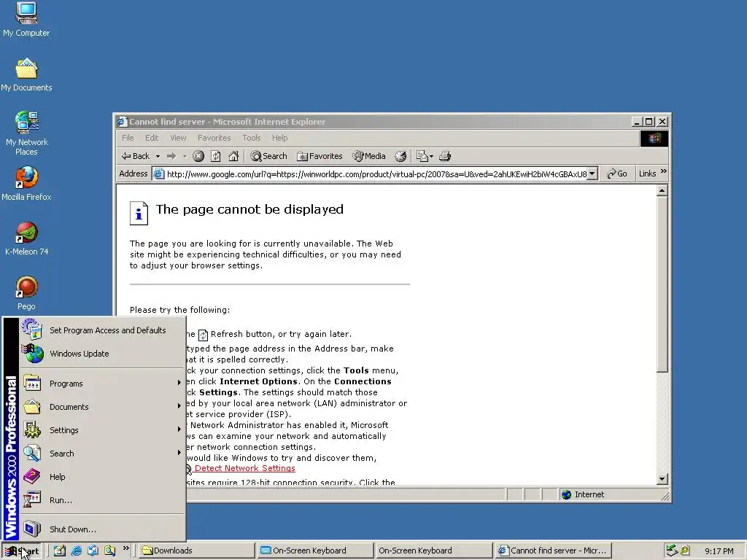Click the Go button beside address bar
747x560 pixels.
pyautogui.click(x=617, y=174)
